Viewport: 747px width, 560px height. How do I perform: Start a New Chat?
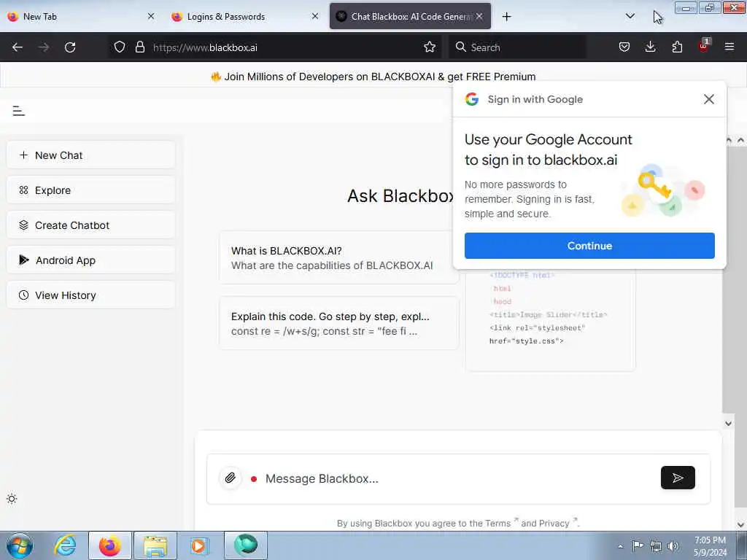91,155
